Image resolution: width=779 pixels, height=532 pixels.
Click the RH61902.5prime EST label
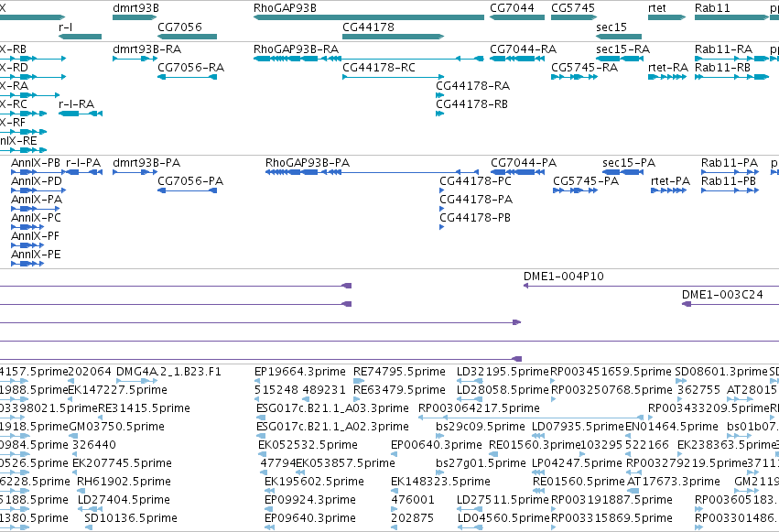[124, 482]
